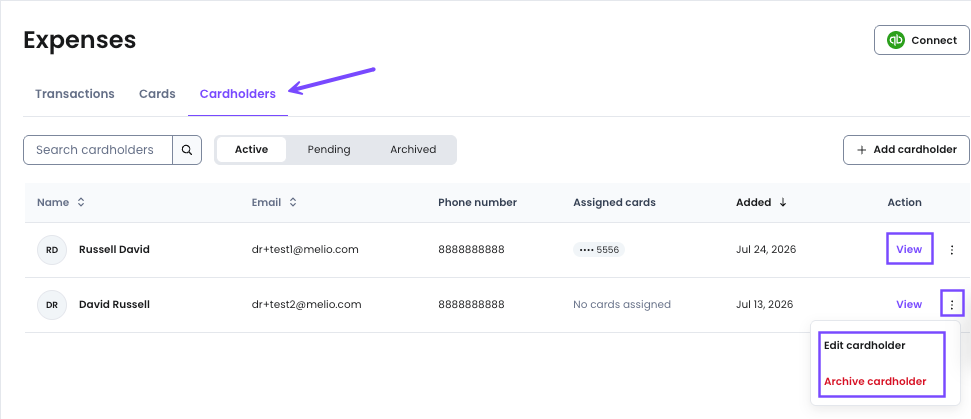Open three-dot menu for Russell David

952,250
